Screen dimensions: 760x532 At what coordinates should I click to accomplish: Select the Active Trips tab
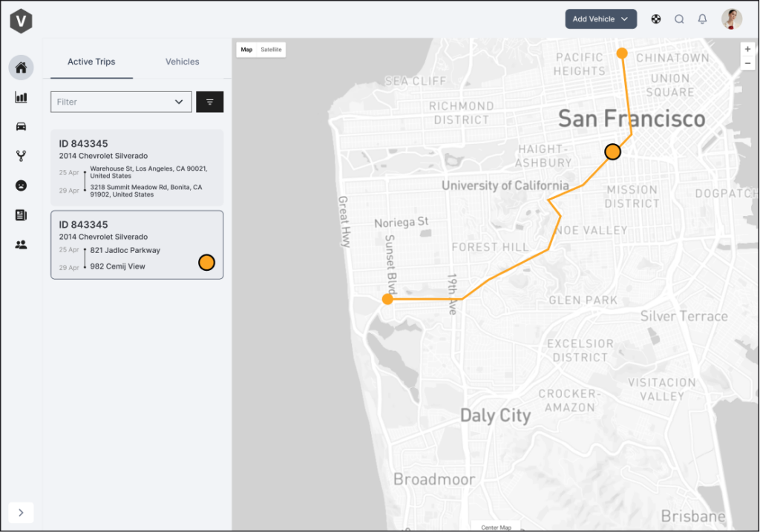[x=91, y=62]
